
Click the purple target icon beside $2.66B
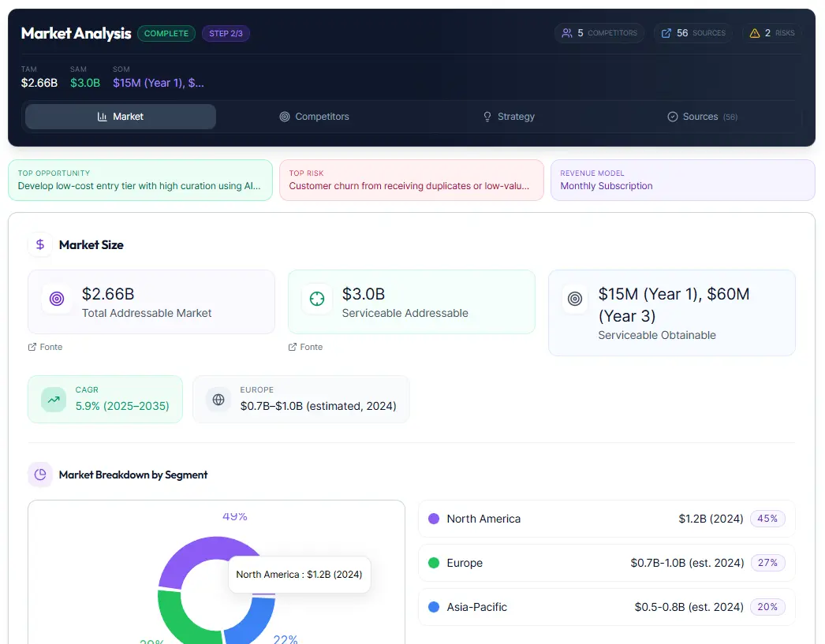point(56,300)
